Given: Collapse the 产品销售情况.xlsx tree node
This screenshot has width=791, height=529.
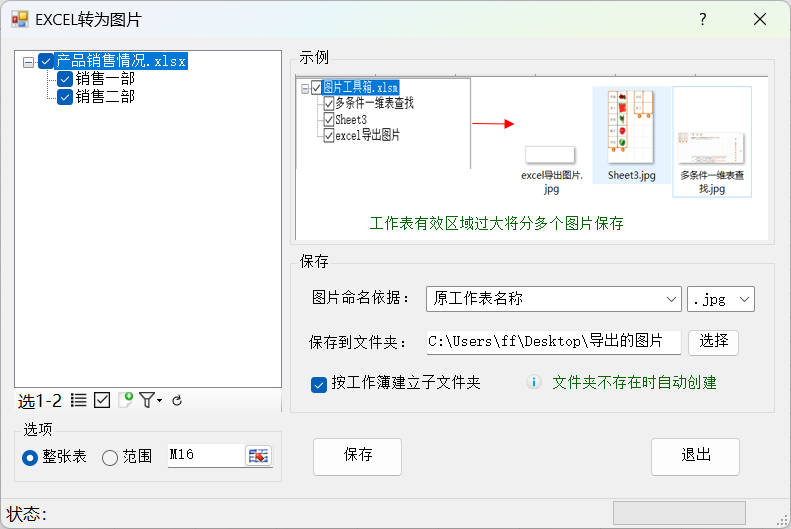Looking at the screenshot, I should click(28, 61).
